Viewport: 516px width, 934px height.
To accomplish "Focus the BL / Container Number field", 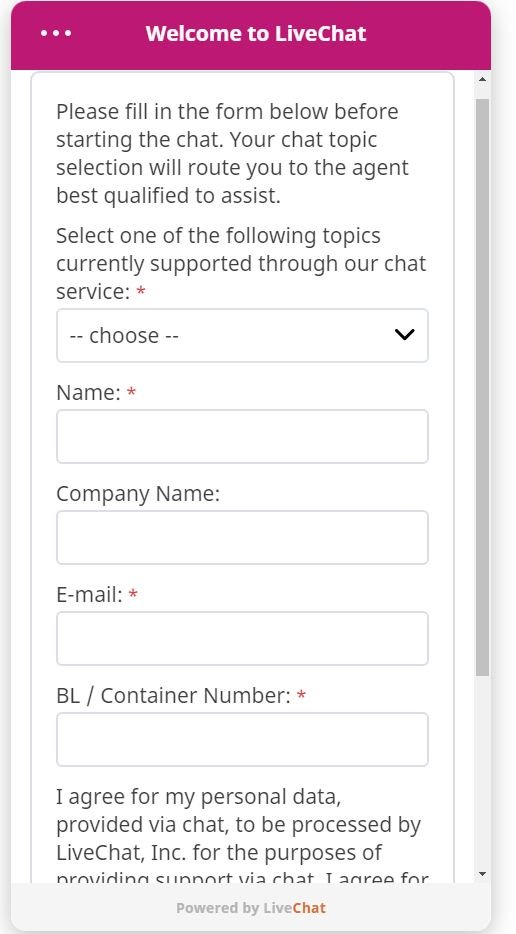I will (242, 739).
